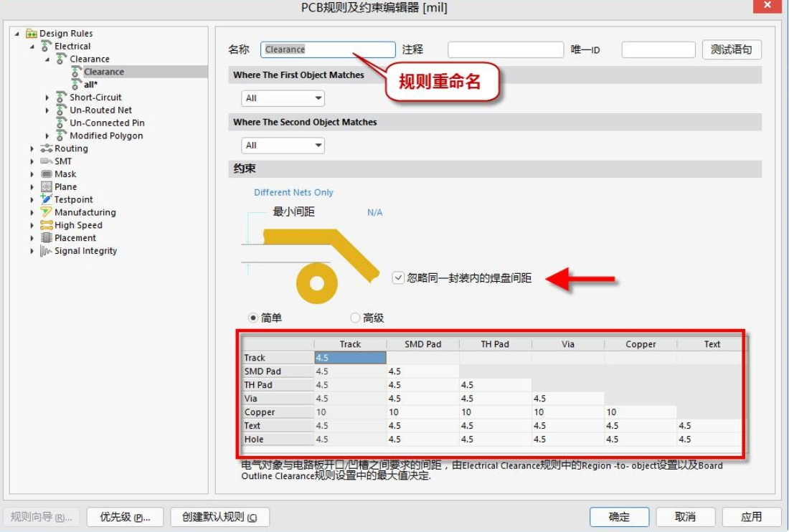Select the Track-to-Track 4.5 clearance cell

pos(350,358)
